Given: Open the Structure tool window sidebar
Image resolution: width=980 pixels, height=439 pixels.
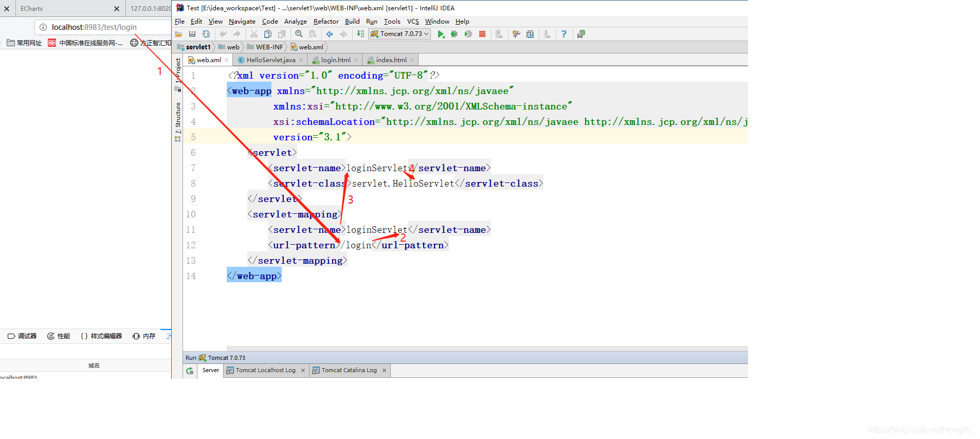Looking at the screenshot, I should coord(178,121).
